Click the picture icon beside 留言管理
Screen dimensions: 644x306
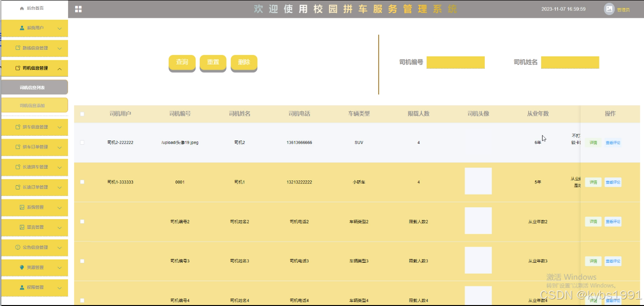click(22, 227)
